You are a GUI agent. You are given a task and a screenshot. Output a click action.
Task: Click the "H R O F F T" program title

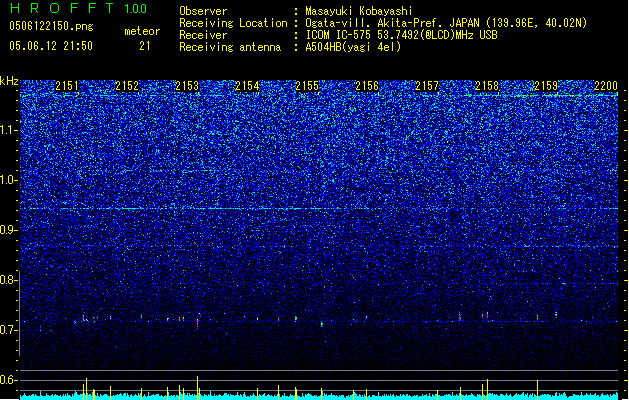pos(63,8)
